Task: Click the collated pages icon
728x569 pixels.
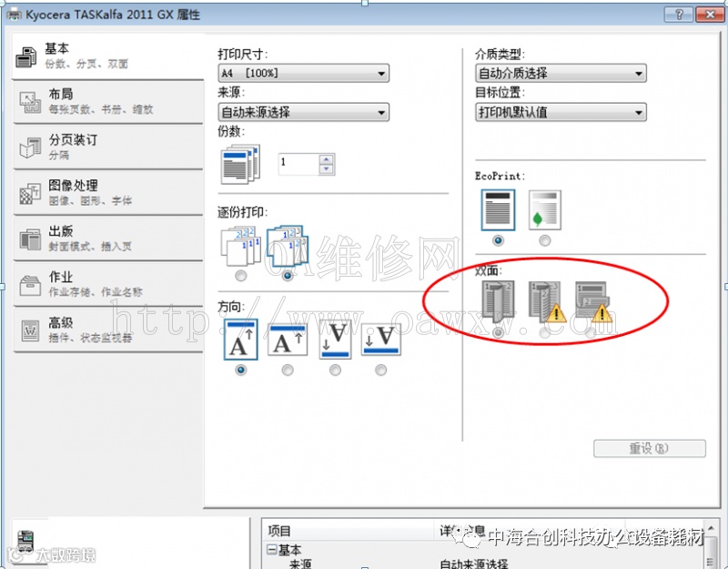Action: tap(288, 246)
